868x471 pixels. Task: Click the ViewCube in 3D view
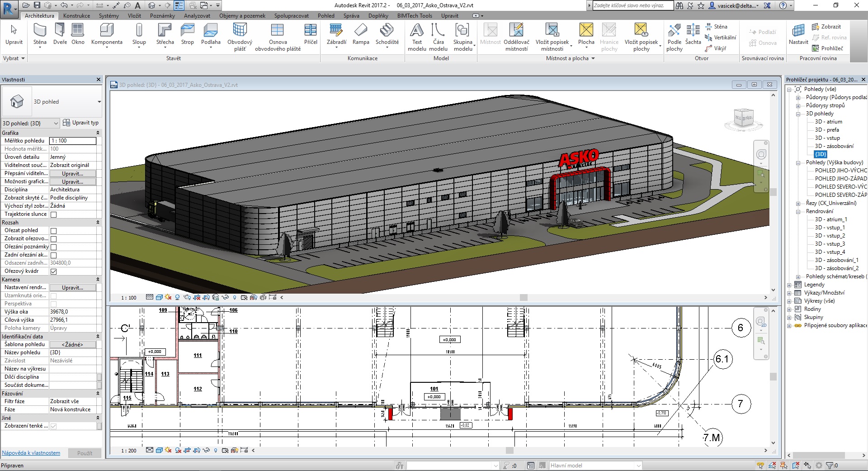pyautogui.click(x=744, y=118)
